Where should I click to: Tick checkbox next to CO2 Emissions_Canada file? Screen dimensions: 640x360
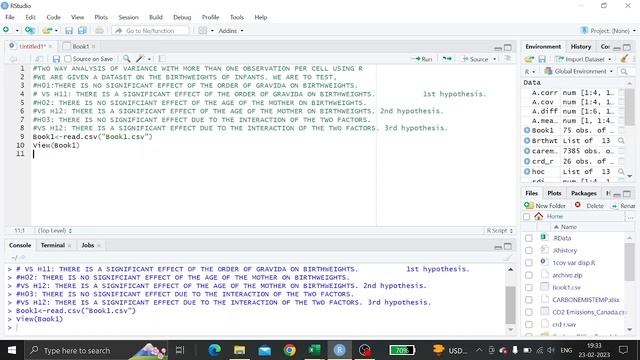pos(529,312)
